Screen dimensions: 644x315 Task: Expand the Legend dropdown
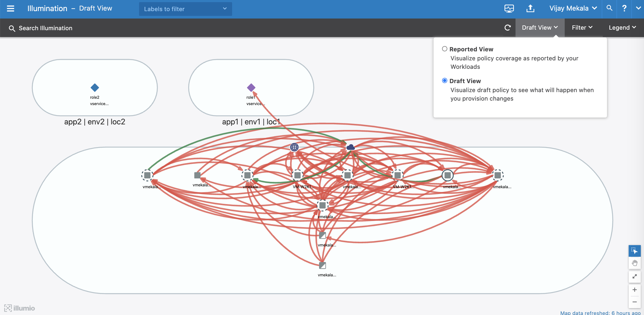click(622, 28)
